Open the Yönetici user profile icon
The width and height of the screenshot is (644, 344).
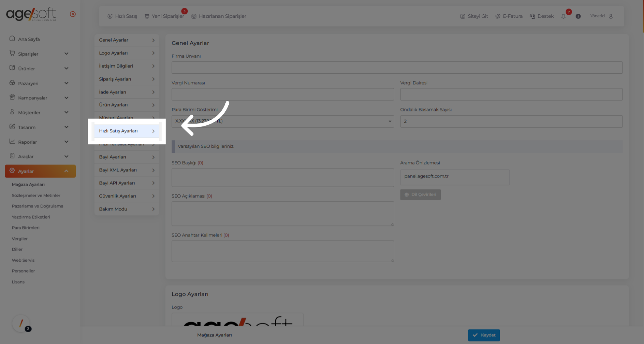(611, 16)
